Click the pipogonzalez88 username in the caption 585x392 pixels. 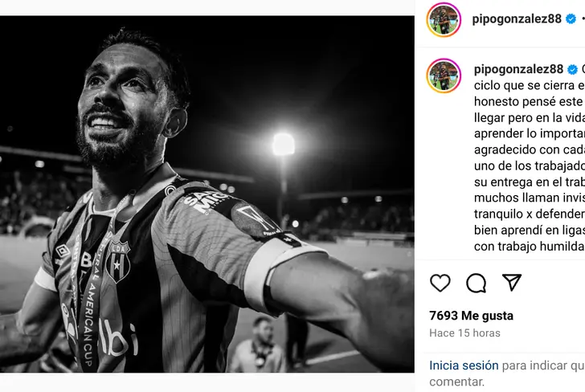[518, 69]
